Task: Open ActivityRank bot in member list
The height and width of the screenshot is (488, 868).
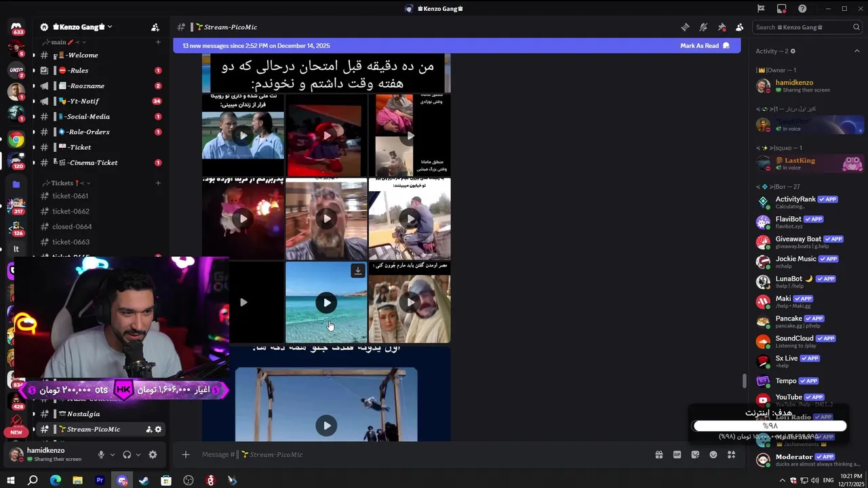Action: point(809,202)
